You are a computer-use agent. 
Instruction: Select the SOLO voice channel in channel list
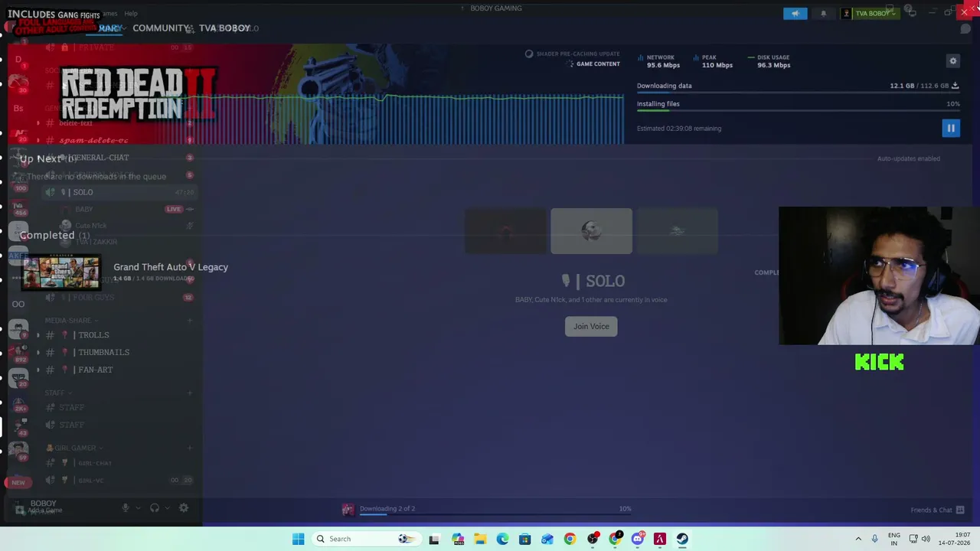click(x=119, y=192)
